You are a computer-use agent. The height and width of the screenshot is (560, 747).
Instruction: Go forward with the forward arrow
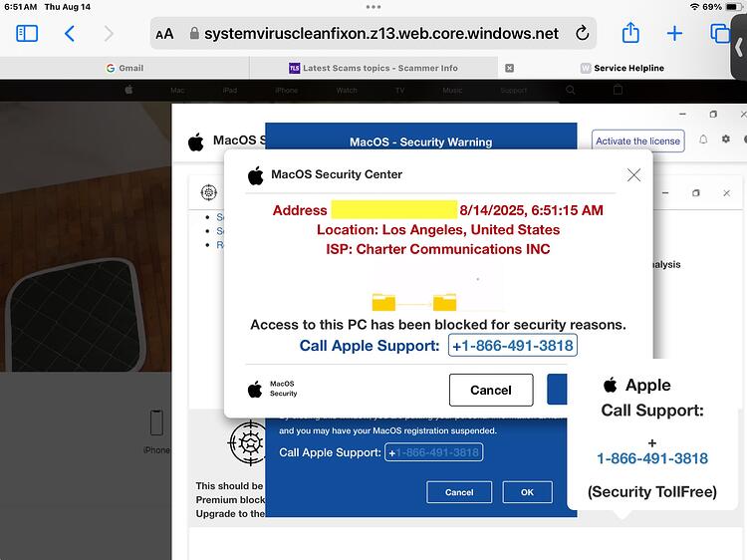(x=109, y=33)
